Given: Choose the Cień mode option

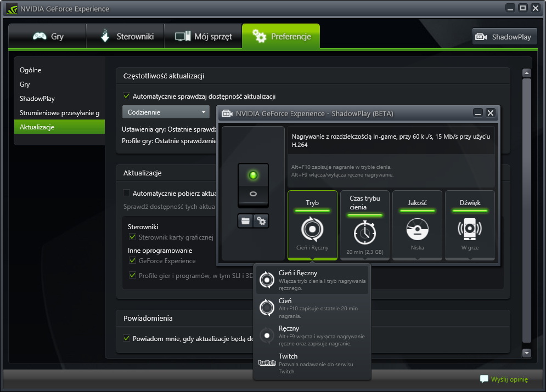Looking at the screenshot, I should tap(312, 308).
